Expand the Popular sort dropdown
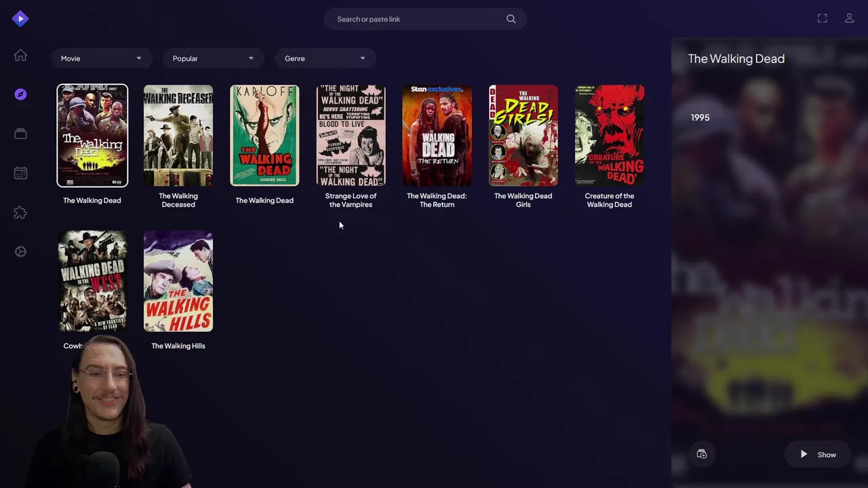This screenshot has width=868, height=488. tap(213, 58)
